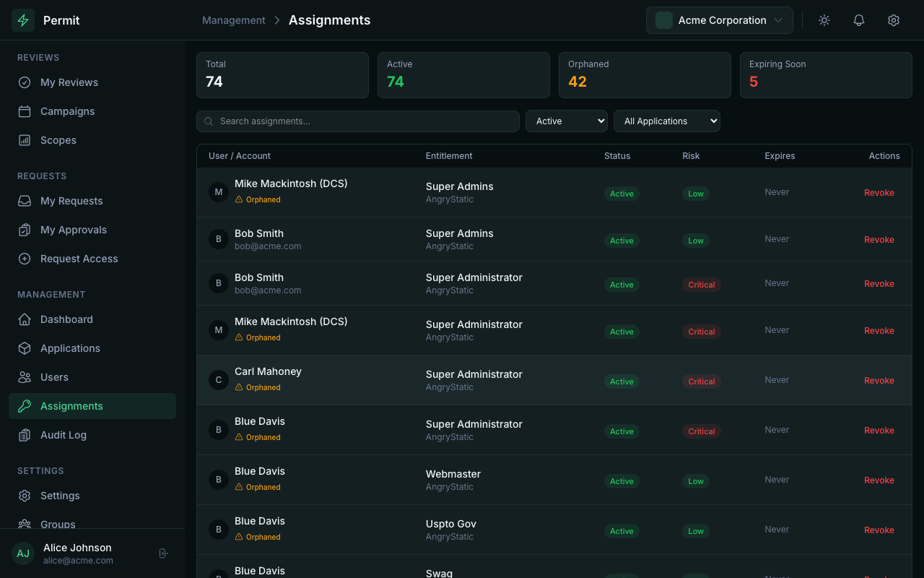Open the Users page from sidebar
This screenshot has height=578, width=924.
[x=54, y=377]
